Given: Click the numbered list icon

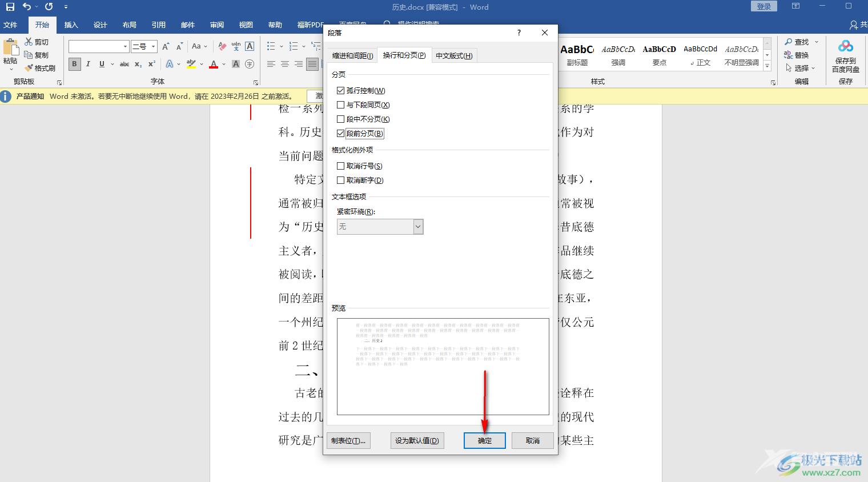Looking at the screenshot, I should point(294,46).
